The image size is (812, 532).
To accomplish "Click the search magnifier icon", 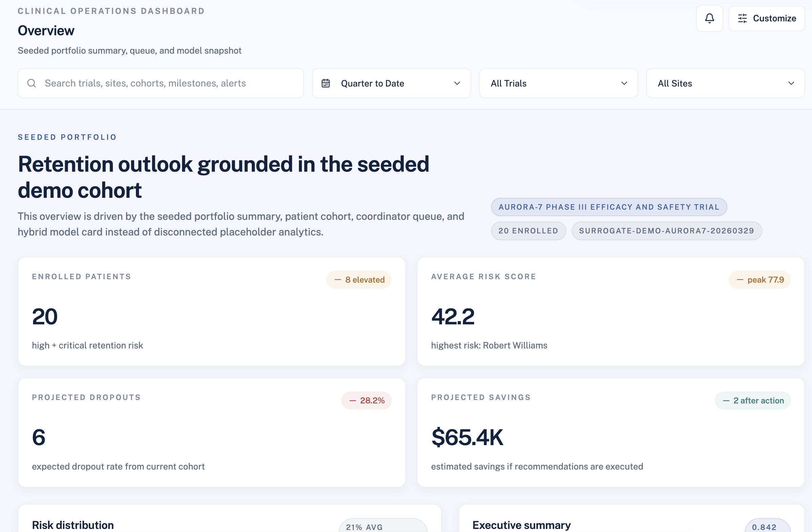I will click(32, 83).
